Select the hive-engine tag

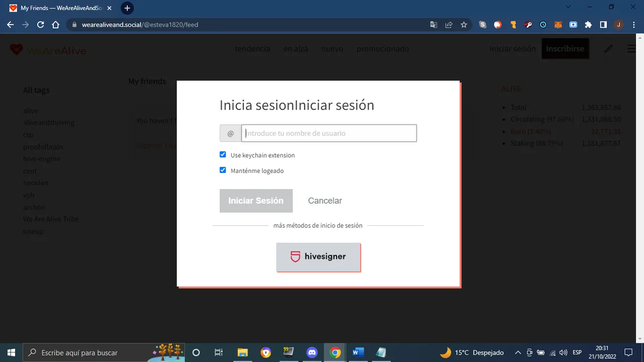pyautogui.click(x=41, y=159)
